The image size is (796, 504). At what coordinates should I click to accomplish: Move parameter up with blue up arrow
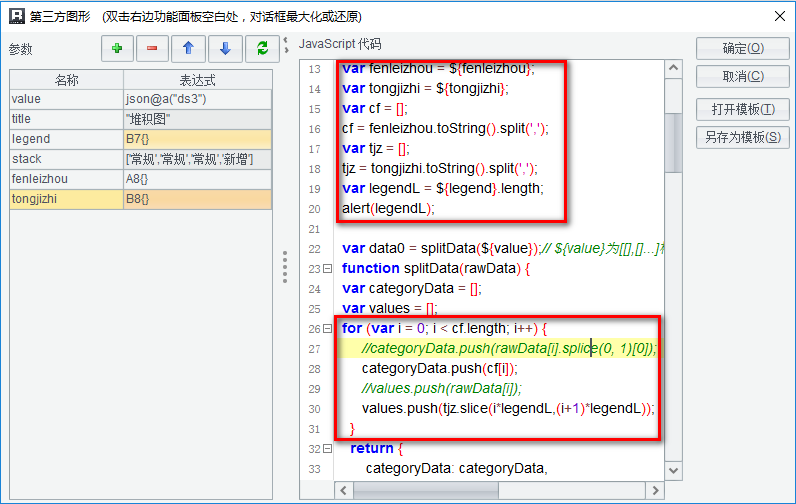pyautogui.click(x=188, y=49)
